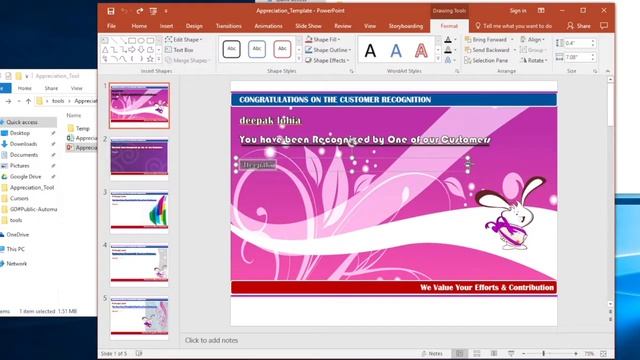Fit slide to current window
This screenshot has height=360, width=640.
point(604,353)
